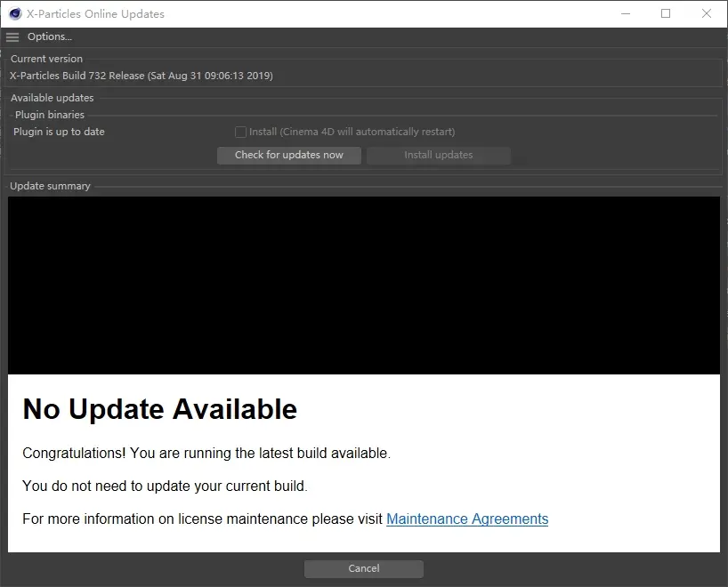
Task: Maximize the Online Updates window
Action: (666, 13)
